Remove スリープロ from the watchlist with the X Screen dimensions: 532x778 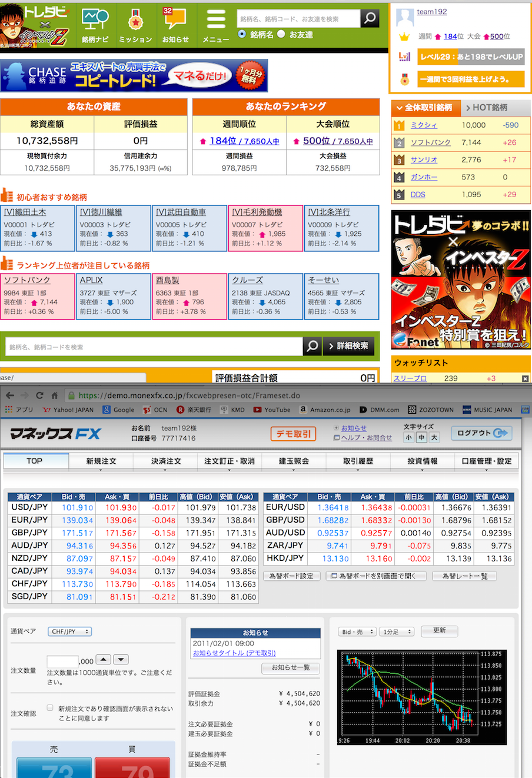[526, 378]
